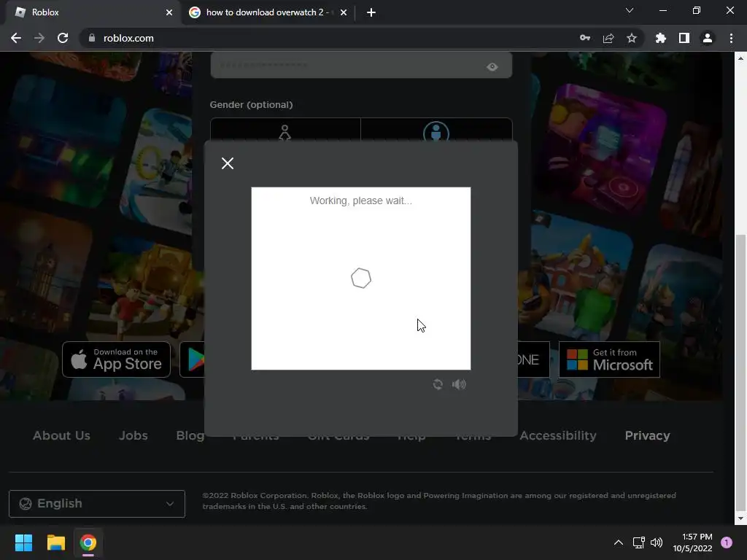
Task: Open the Chrome profile icon
Action: 708,38
